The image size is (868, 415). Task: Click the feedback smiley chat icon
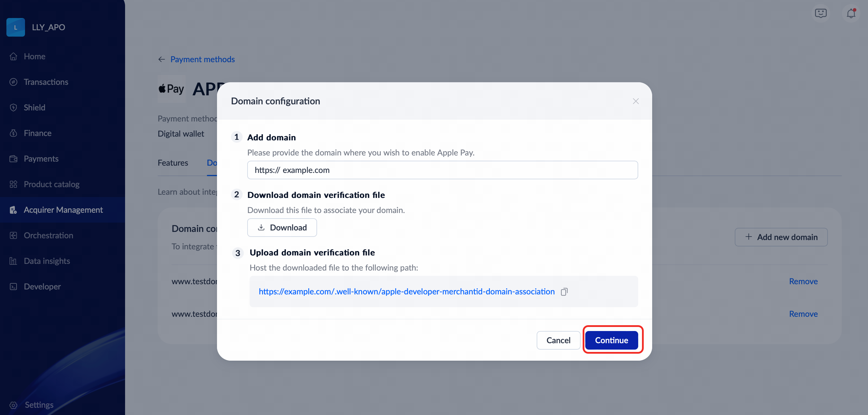[821, 13]
